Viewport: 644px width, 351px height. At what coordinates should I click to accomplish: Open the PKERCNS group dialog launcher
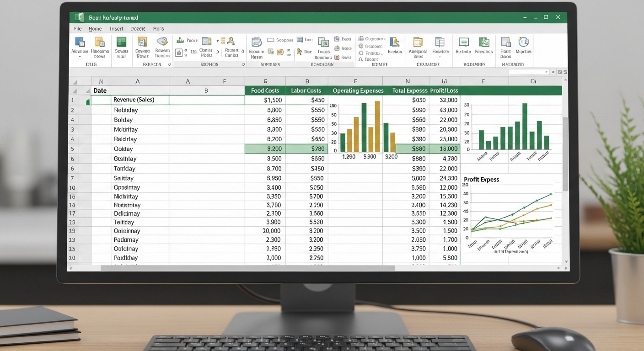pyautogui.click(x=169, y=65)
